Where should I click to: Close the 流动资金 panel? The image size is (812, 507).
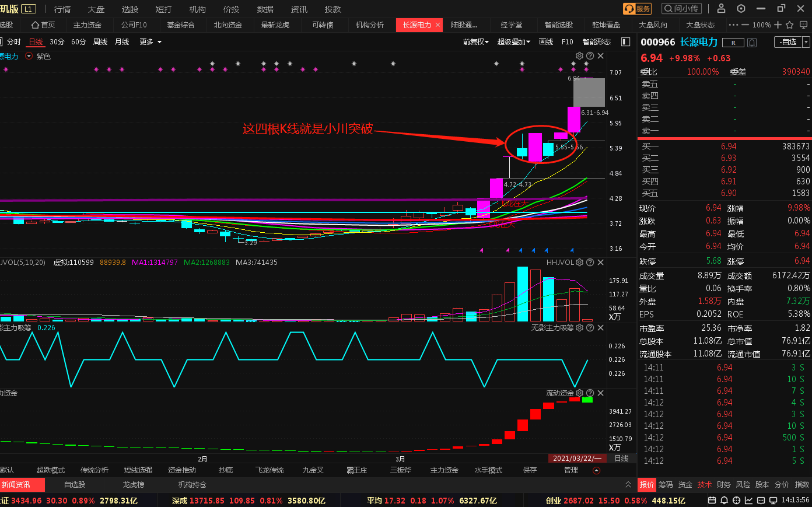tap(600, 393)
